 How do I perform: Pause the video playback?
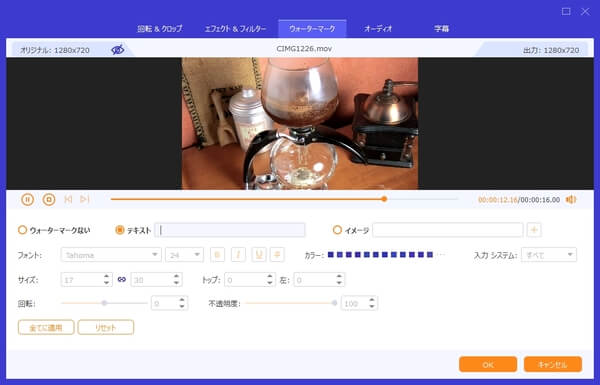click(28, 199)
